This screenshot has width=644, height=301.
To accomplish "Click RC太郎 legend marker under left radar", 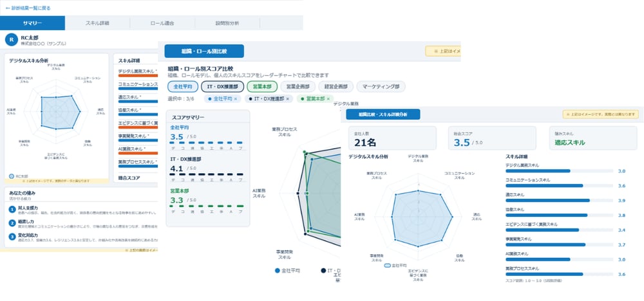I will click(12, 176).
